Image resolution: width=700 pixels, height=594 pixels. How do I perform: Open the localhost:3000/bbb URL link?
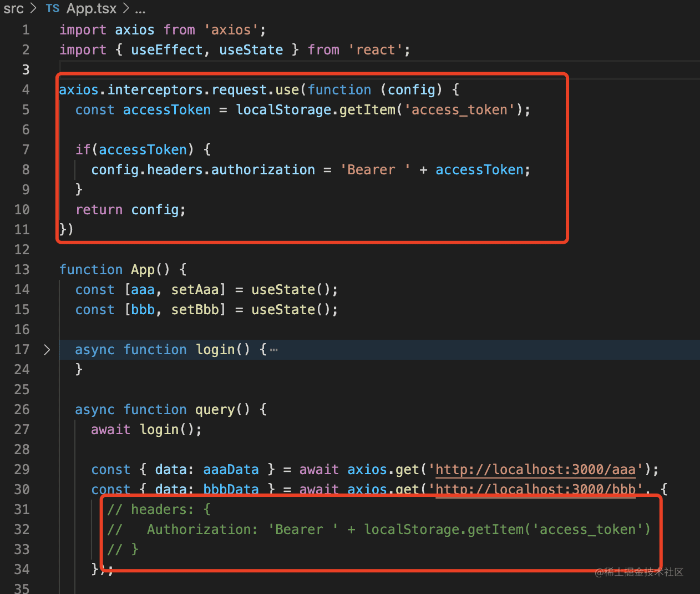click(x=535, y=490)
